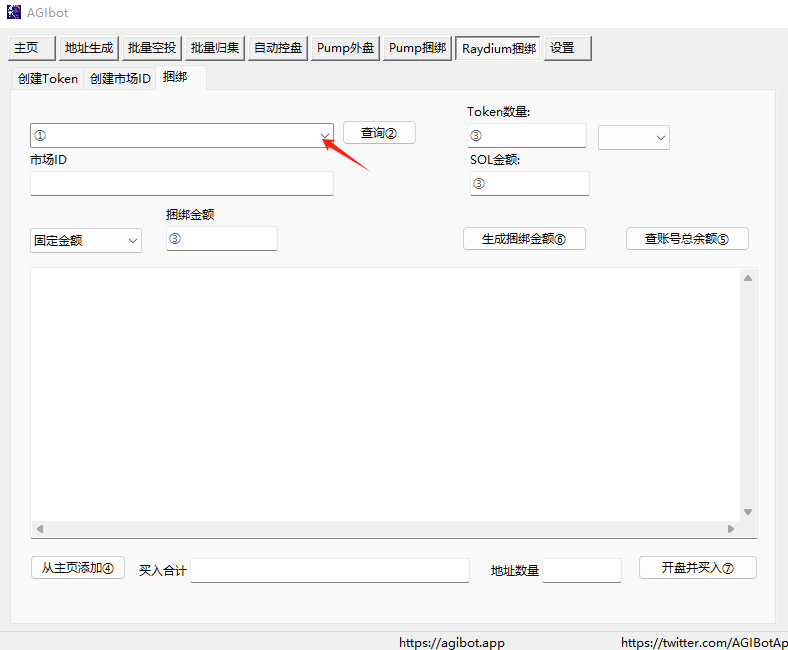Click the horizontal scroll-left arrow
788x650 pixels.
[40, 529]
